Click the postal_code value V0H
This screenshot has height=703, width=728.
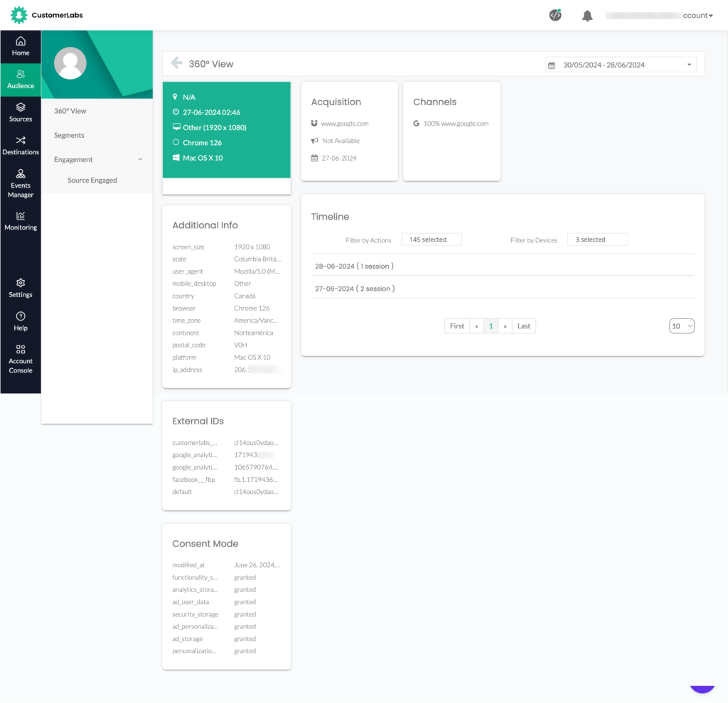pos(240,345)
